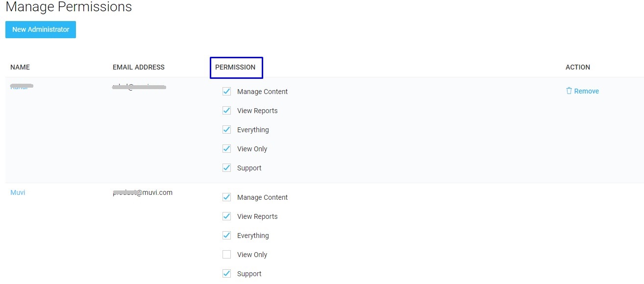Screen dimensions: 644x284
Task: Uncheck Everything for the first administrator
Action: pyautogui.click(x=226, y=130)
